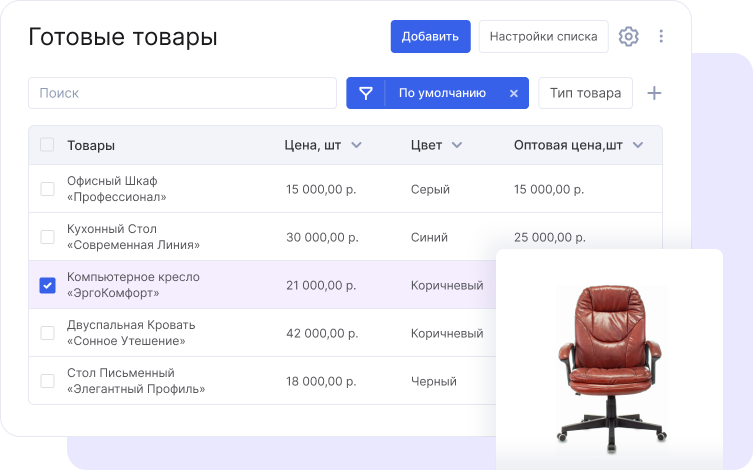Toggle the select-all checkbox in header
This screenshot has height=470, width=753.
(x=47, y=145)
